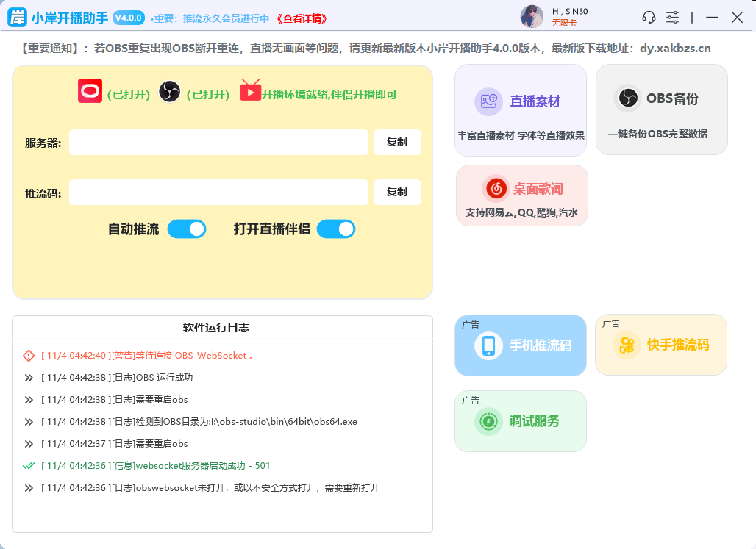
Task: Select the 快手推流码 Kuaishou icon
Action: (x=627, y=344)
